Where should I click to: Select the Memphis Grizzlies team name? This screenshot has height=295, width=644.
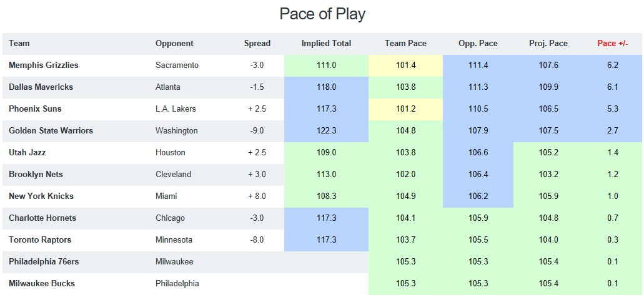click(44, 65)
